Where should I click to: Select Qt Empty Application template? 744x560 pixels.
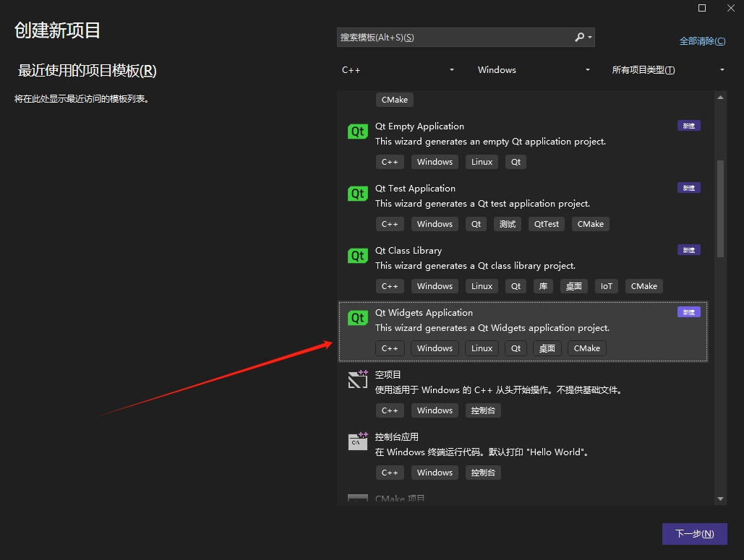[x=523, y=144]
